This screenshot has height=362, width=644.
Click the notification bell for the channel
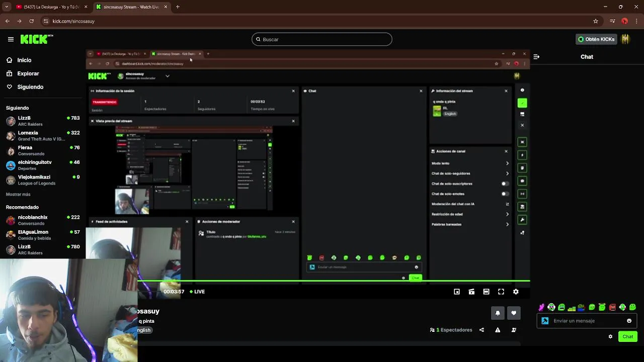click(498, 313)
